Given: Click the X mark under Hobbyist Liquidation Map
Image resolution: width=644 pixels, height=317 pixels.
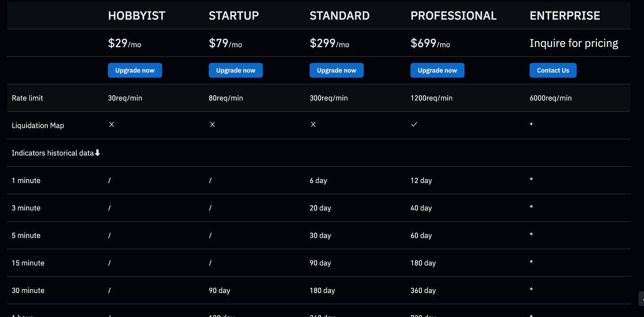Looking at the screenshot, I should 111,125.
